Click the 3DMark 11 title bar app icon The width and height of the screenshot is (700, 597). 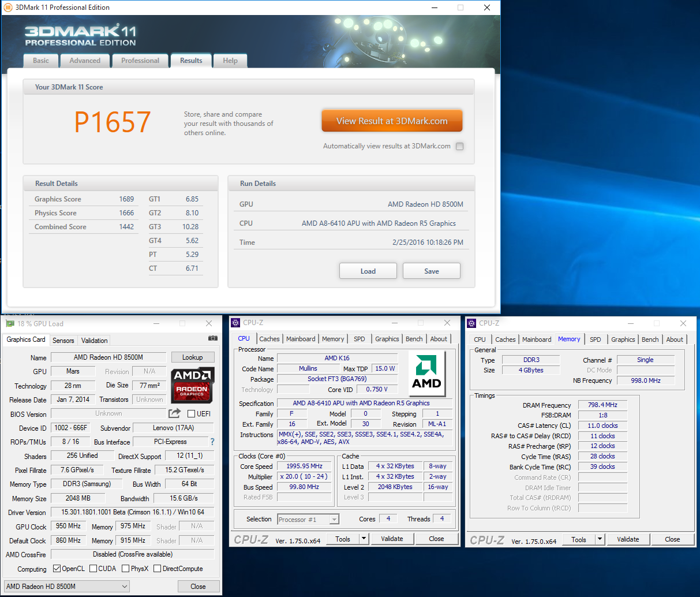tap(8, 8)
